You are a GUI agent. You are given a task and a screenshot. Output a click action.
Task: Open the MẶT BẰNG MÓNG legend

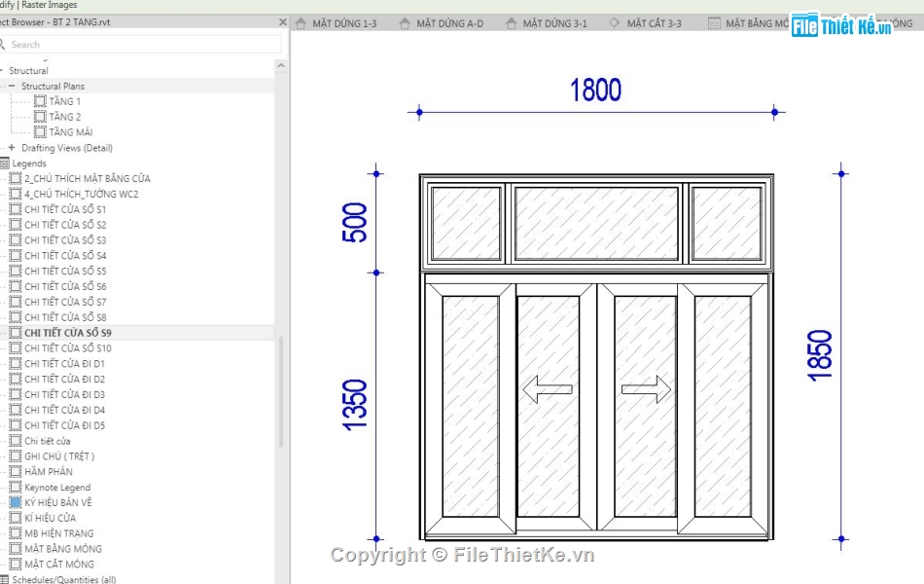(63, 549)
